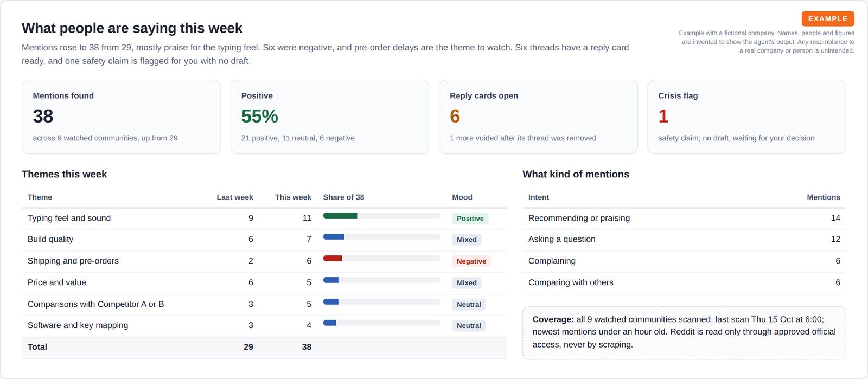Click the What people are saying this week title
The height and width of the screenshot is (379, 868).
(132, 28)
